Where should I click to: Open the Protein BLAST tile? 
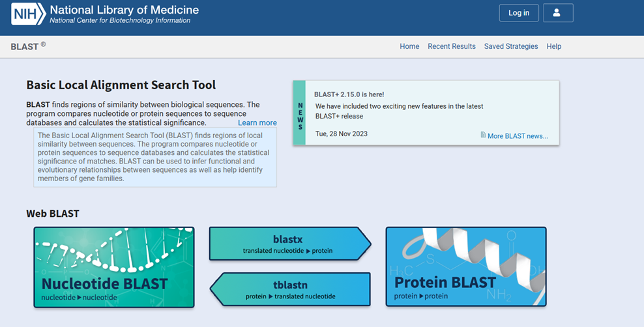click(466, 266)
